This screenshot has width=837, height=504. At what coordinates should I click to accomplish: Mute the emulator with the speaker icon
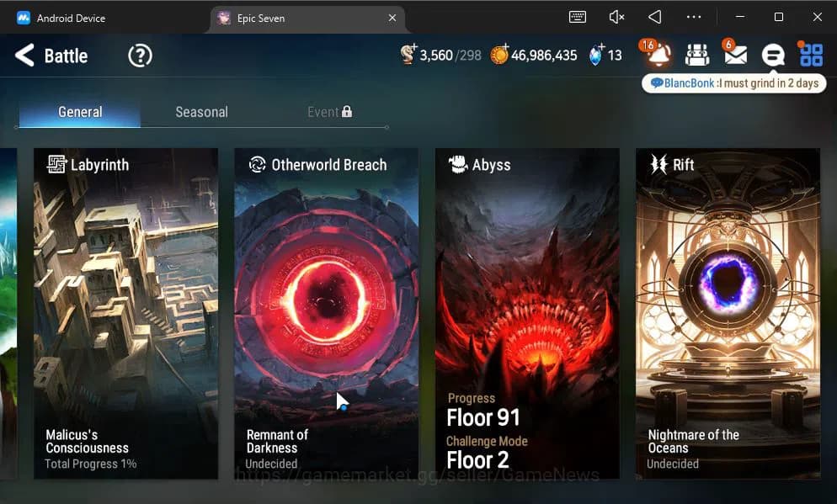click(x=616, y=16)
